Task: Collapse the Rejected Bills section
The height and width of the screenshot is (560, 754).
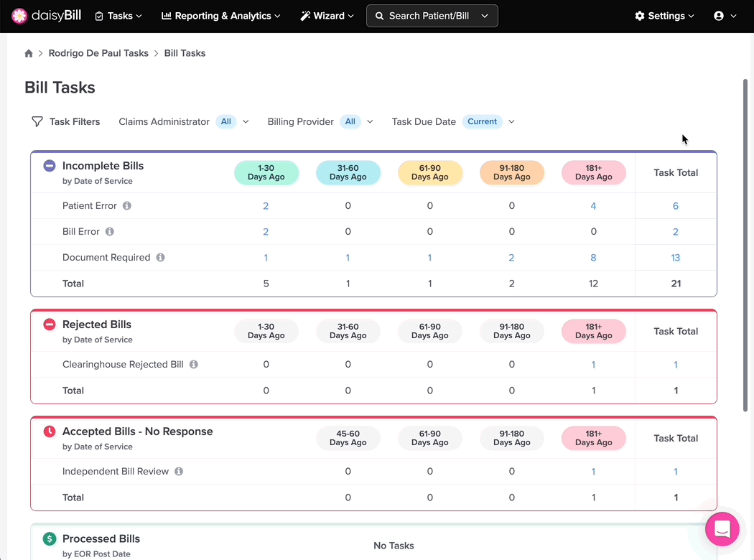Action: (50, 325)
